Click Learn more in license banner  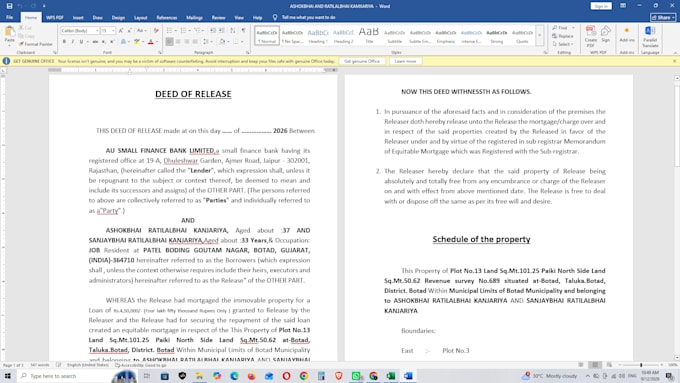coord(405,61)
